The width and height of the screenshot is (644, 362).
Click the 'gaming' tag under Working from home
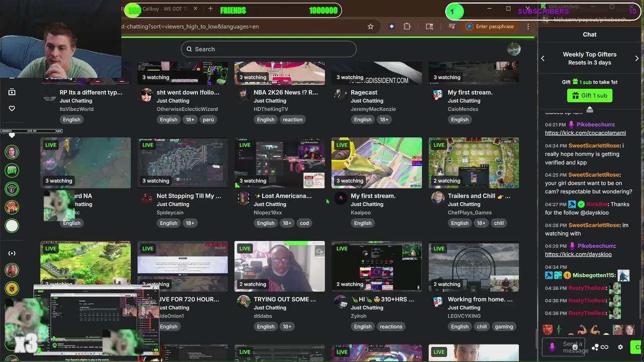click(x=504, y=327)
